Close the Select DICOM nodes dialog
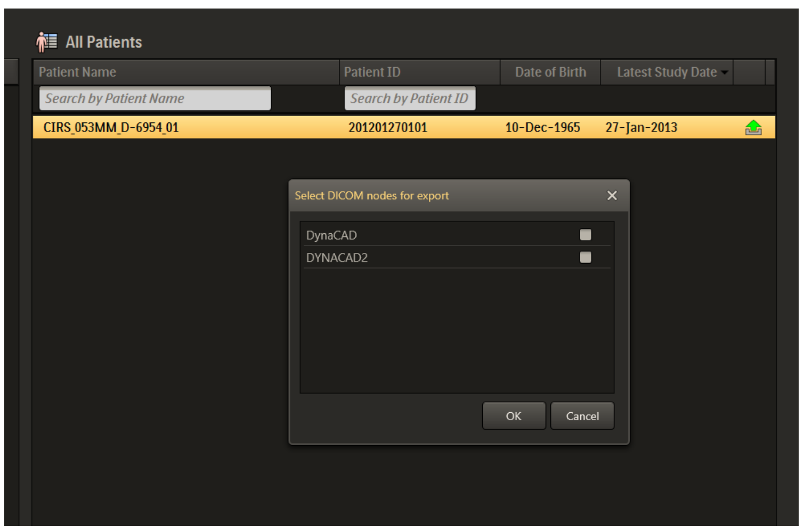 pos(612,195)
